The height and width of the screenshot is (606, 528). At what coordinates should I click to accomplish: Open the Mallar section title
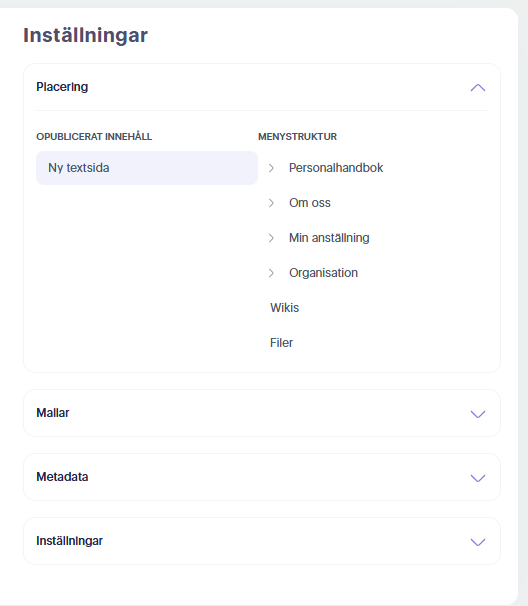(x=53, y=413)
